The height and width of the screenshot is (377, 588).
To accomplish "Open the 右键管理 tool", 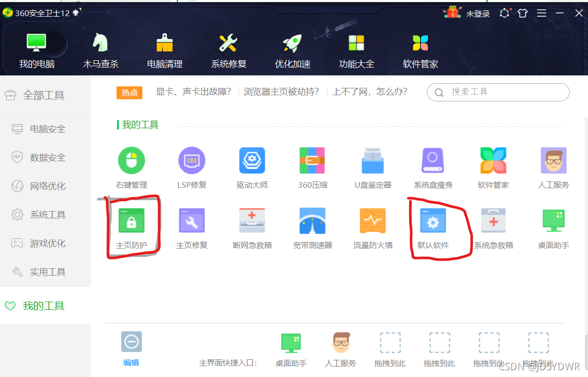I will coord(132,167).
